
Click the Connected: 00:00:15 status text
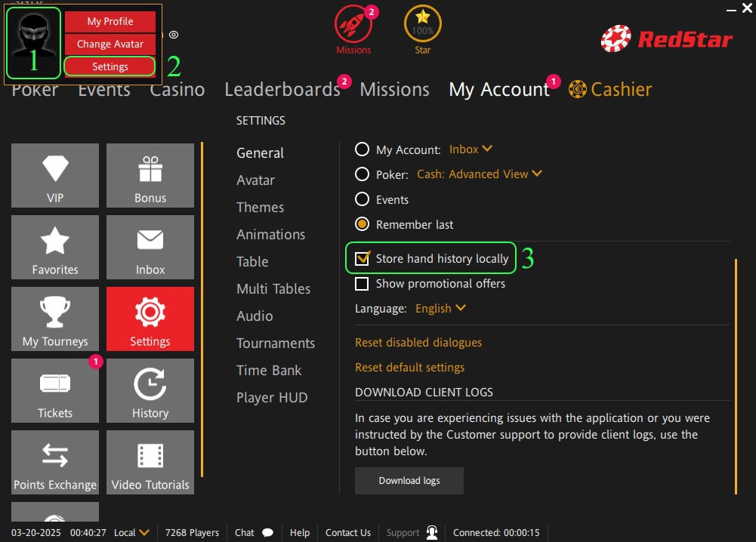496,533
